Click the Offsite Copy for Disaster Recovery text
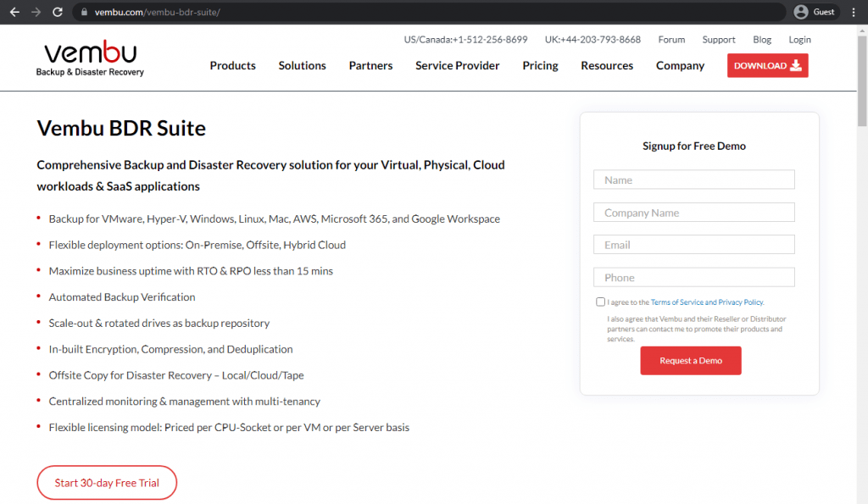This screenshot has width=868, height=504. [x=176, y=375]
